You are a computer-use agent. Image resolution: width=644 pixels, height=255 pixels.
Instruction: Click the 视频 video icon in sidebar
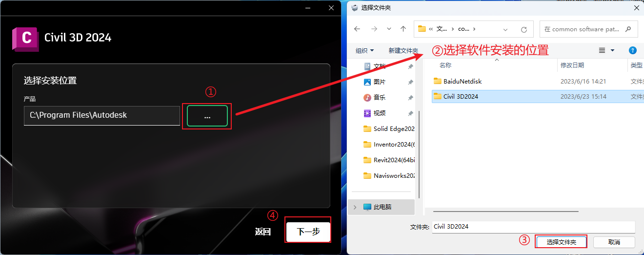pyautogui.click(x=367, y=113)
